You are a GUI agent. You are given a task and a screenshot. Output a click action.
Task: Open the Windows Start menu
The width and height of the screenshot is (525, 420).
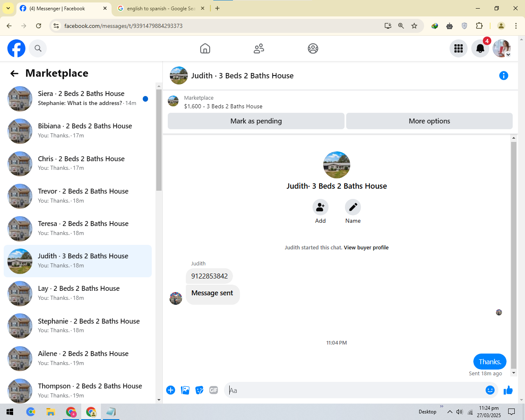click(10, 412)
